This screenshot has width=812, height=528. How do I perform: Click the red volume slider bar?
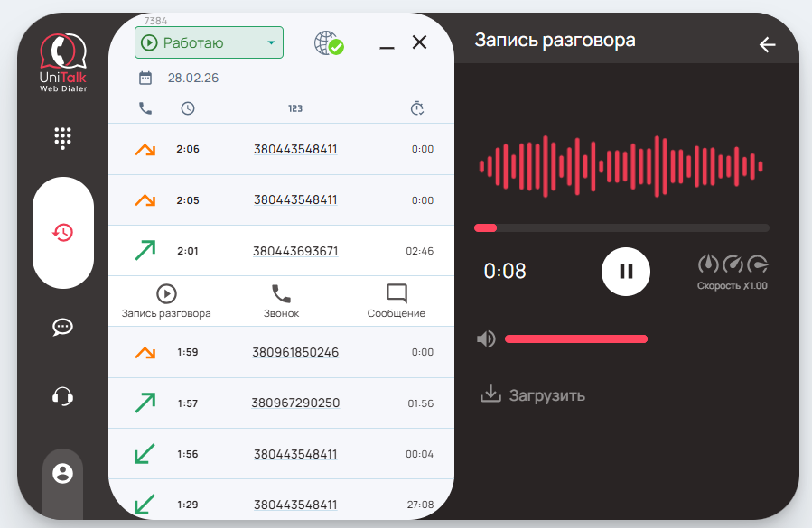575,338
